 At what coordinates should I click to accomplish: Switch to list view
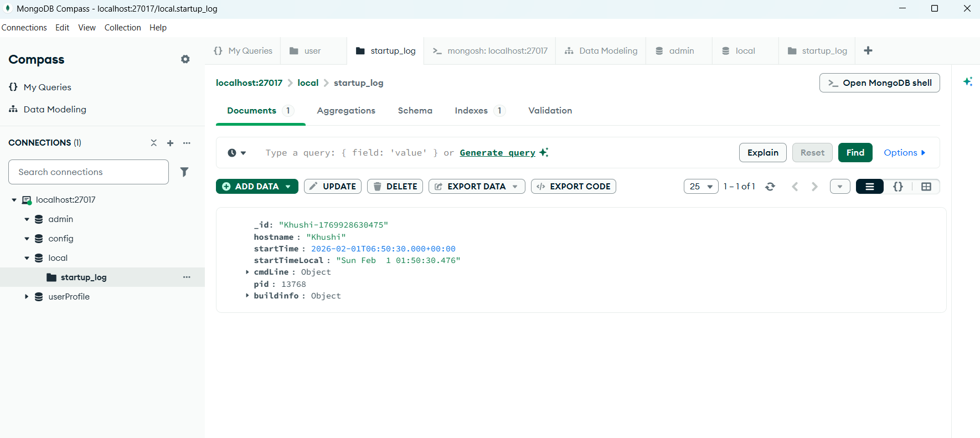pos(870,187)
